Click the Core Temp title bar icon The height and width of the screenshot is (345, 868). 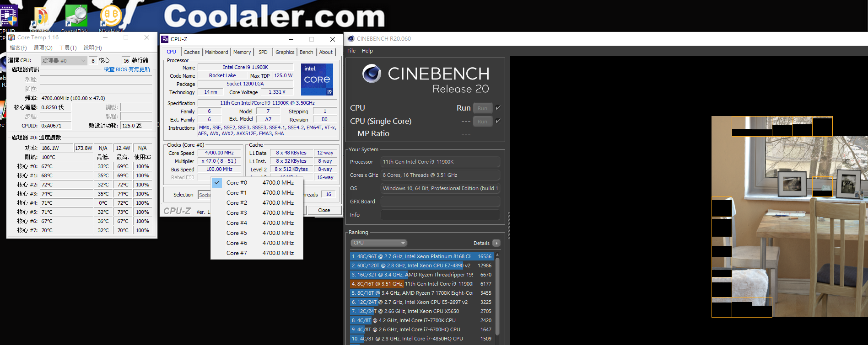click(12, 37)
